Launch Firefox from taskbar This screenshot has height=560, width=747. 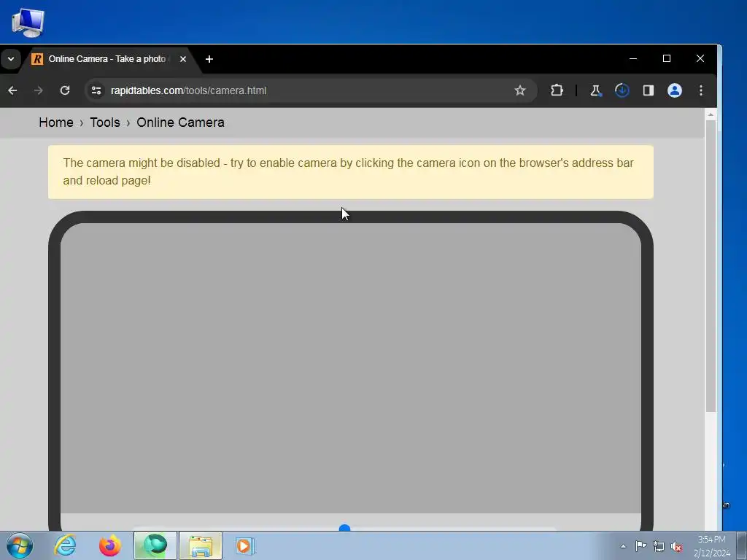[110, 545]
